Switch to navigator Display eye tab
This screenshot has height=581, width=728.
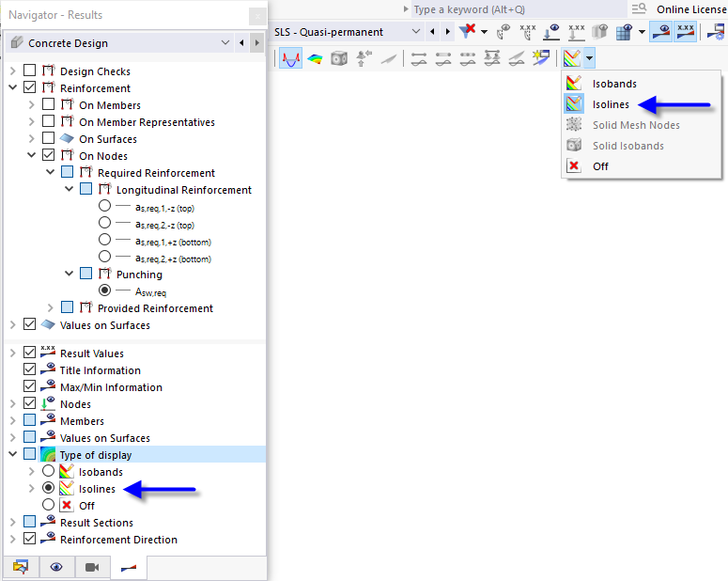pos(56,567)
